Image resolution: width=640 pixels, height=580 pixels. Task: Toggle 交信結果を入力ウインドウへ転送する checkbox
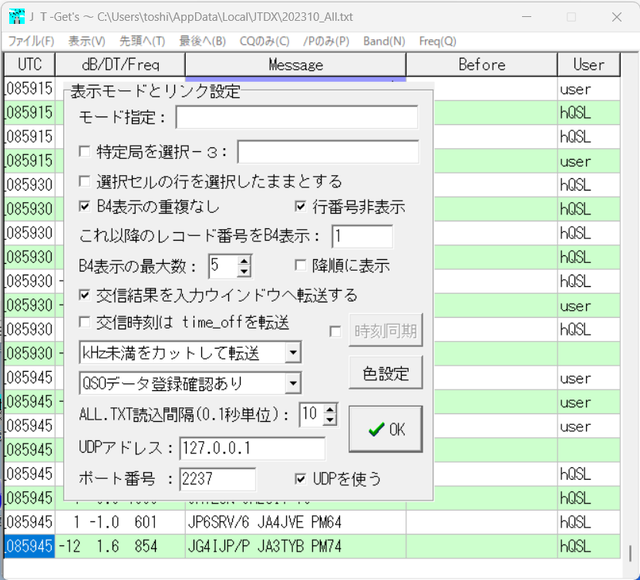[x=84, y=295]
